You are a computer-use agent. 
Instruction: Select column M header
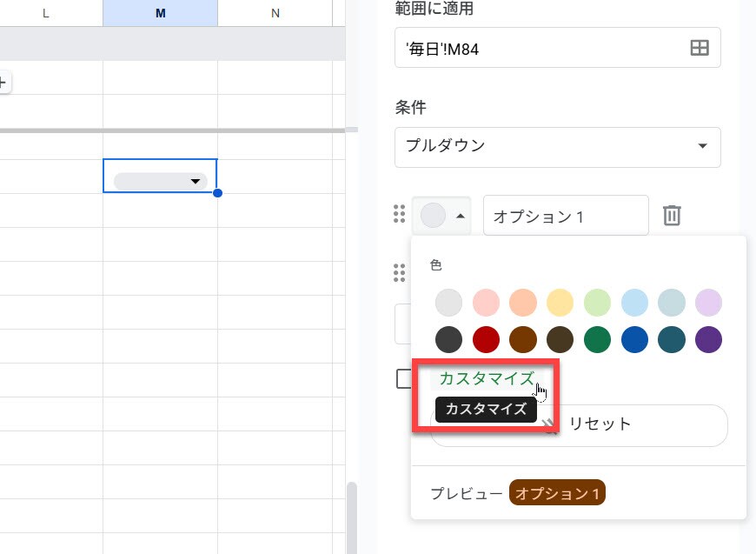point(160,13)
